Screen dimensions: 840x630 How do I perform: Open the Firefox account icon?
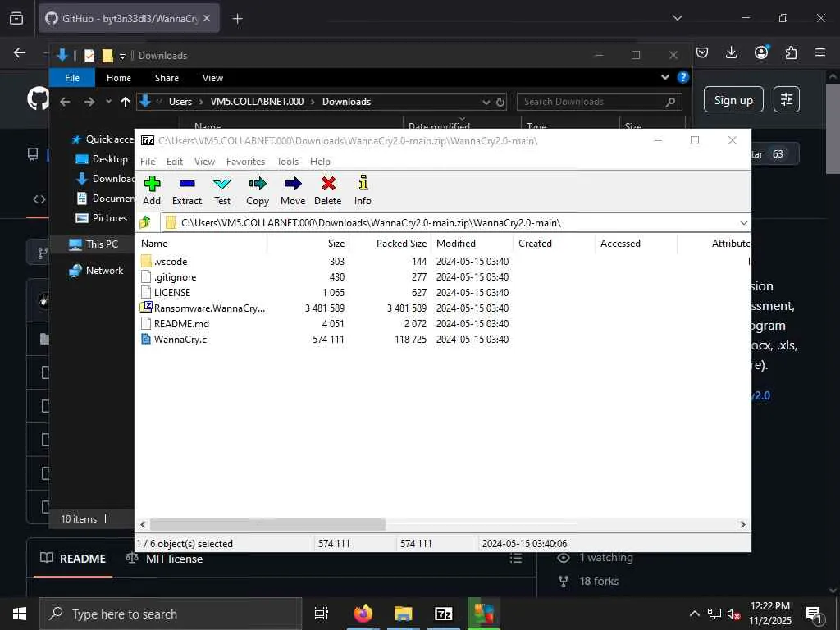point(761,52)
